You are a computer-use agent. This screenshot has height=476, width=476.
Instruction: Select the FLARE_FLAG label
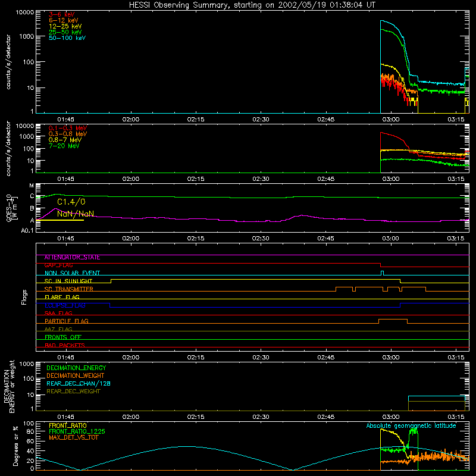point(62,297)
